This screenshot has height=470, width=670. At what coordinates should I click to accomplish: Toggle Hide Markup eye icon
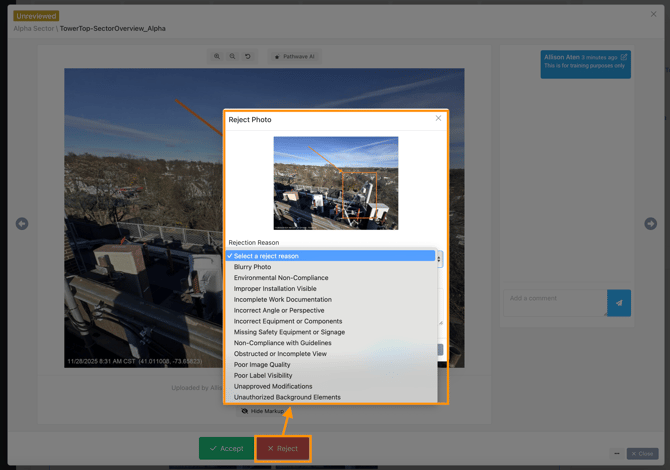click(245, 411)
